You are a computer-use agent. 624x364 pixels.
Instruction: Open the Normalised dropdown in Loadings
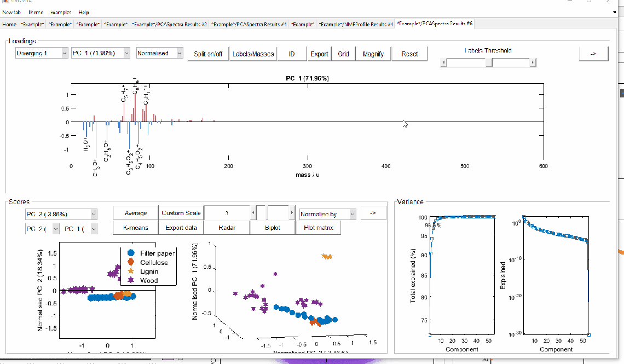tap(160, 53)
